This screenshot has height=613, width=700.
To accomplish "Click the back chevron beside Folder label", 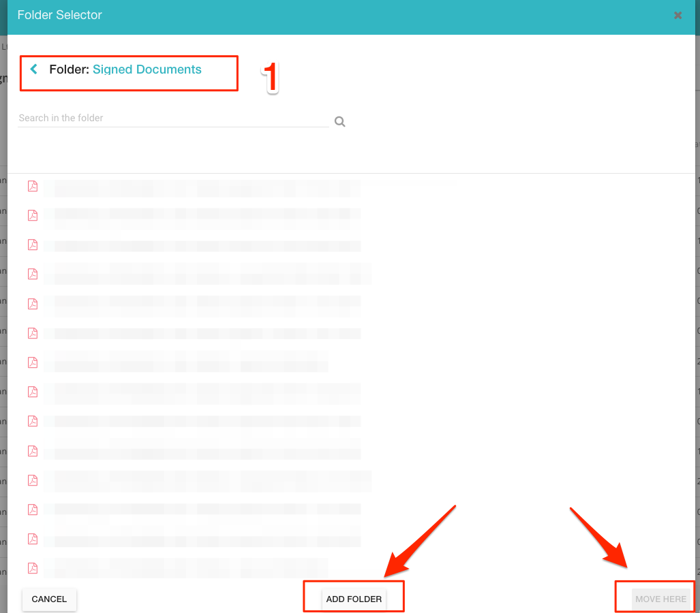I will click(x=33, y=69).
